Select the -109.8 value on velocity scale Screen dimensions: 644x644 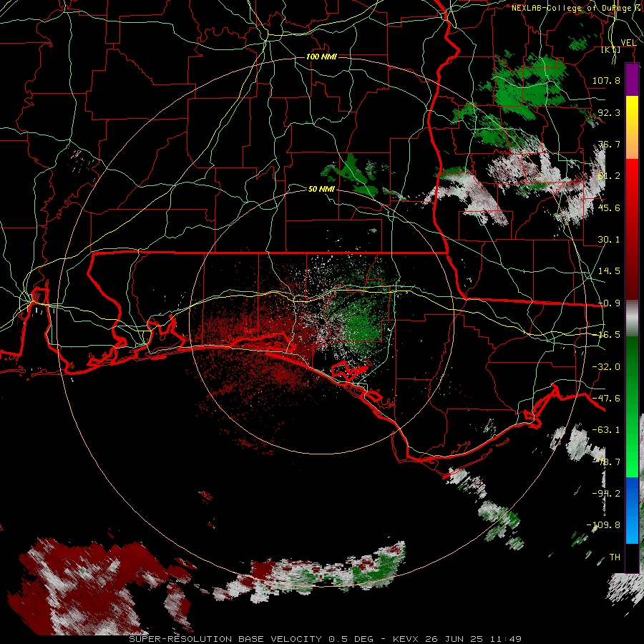point(603,525)
